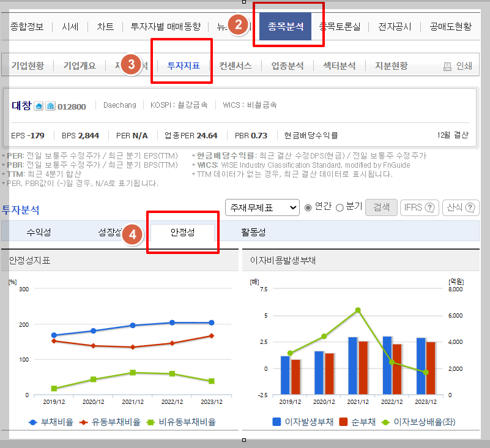
Task: Click the phone icon beside 대창
Action: (50, 106)
